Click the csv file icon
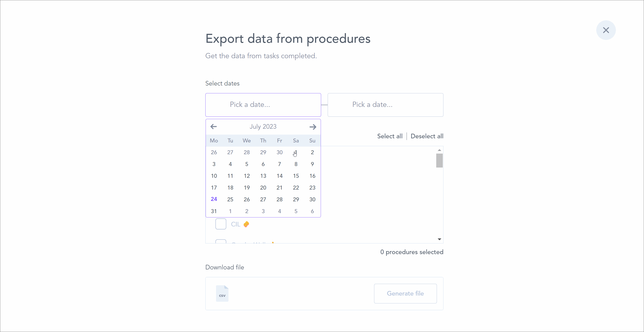Viewport: 644px width, 332px height. 222,293
